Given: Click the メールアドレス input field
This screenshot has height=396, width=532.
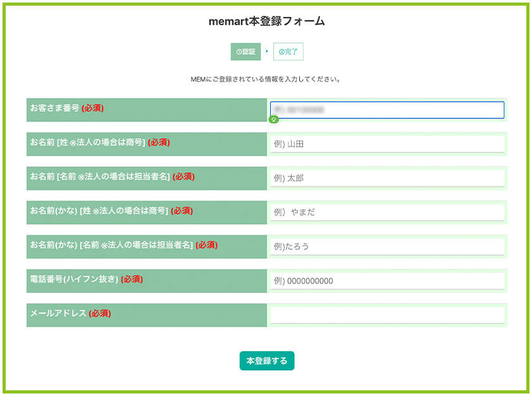Looking at the screenshot, I should pyautogui.click(x=387, y=315).
